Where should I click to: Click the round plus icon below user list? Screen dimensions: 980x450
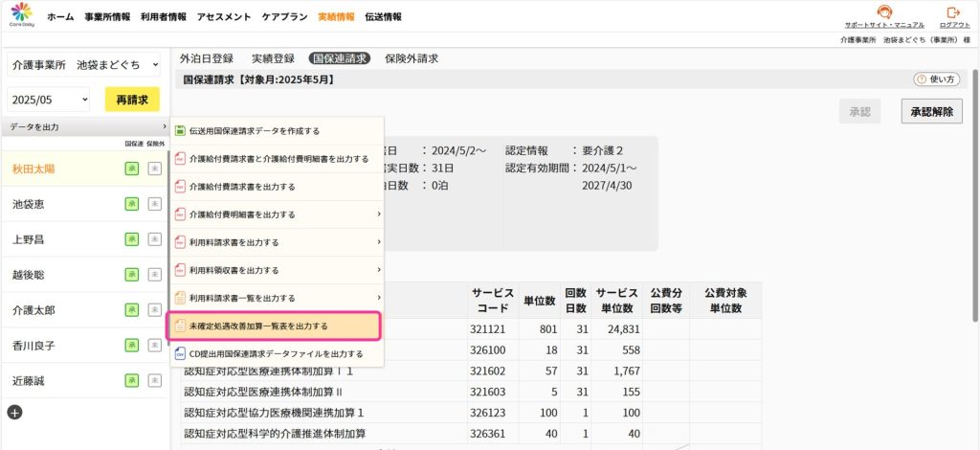15,412
